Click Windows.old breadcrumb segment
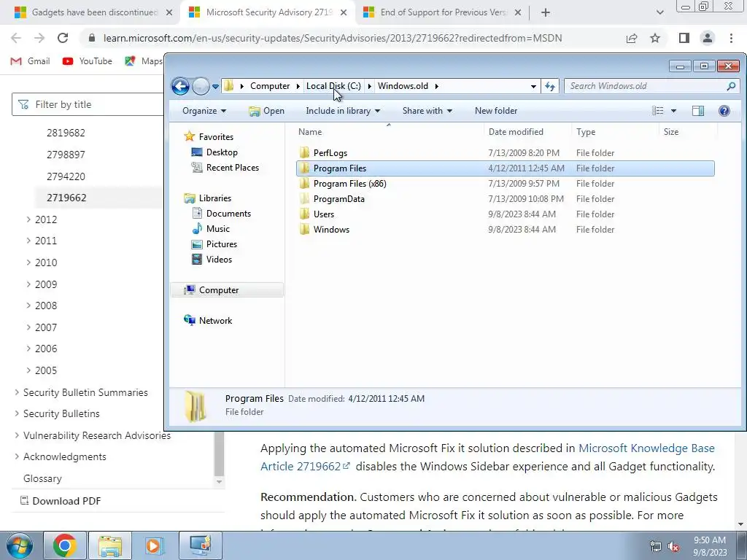Image resolution: width=747 pixels, height=560 pixels. 403,86
